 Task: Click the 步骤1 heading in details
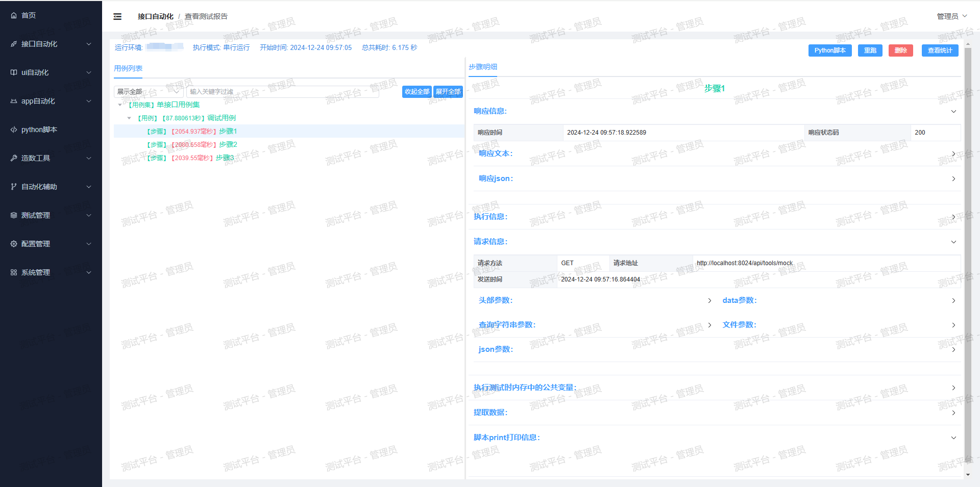(715, 89)
